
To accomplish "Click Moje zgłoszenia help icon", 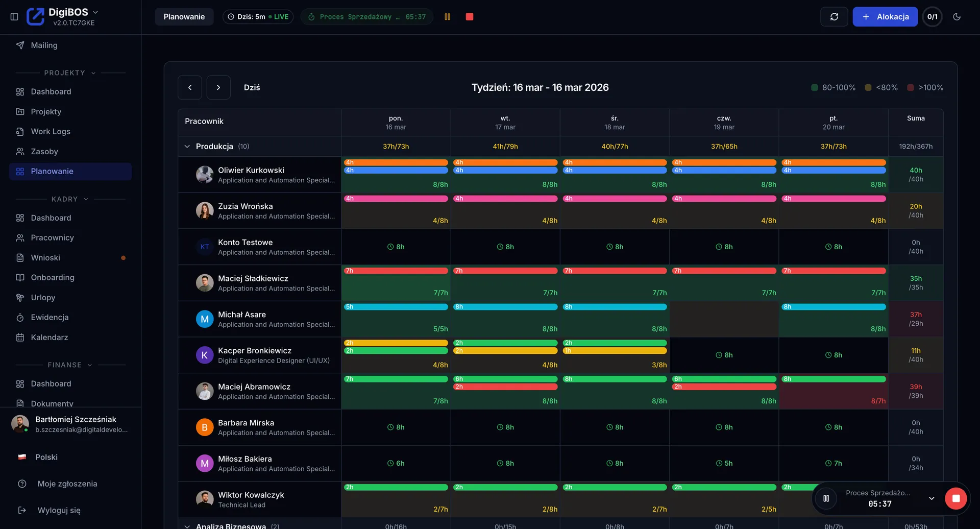I will point(22,484).
